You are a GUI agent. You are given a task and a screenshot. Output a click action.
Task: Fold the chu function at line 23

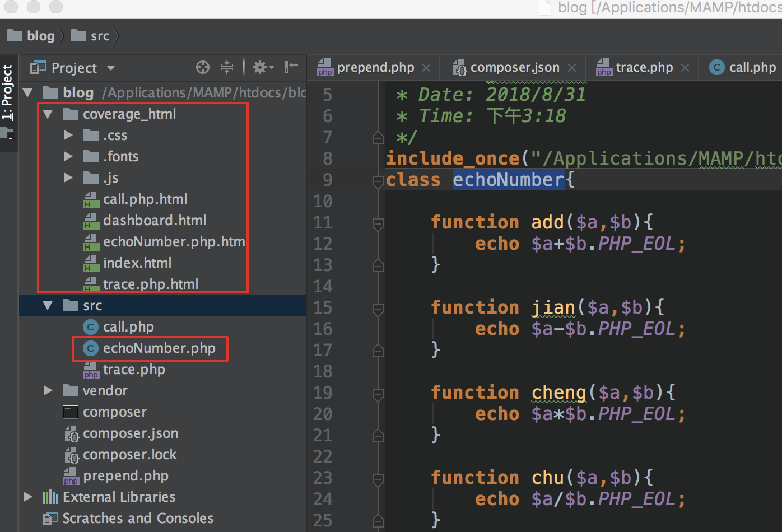(378, 478)
